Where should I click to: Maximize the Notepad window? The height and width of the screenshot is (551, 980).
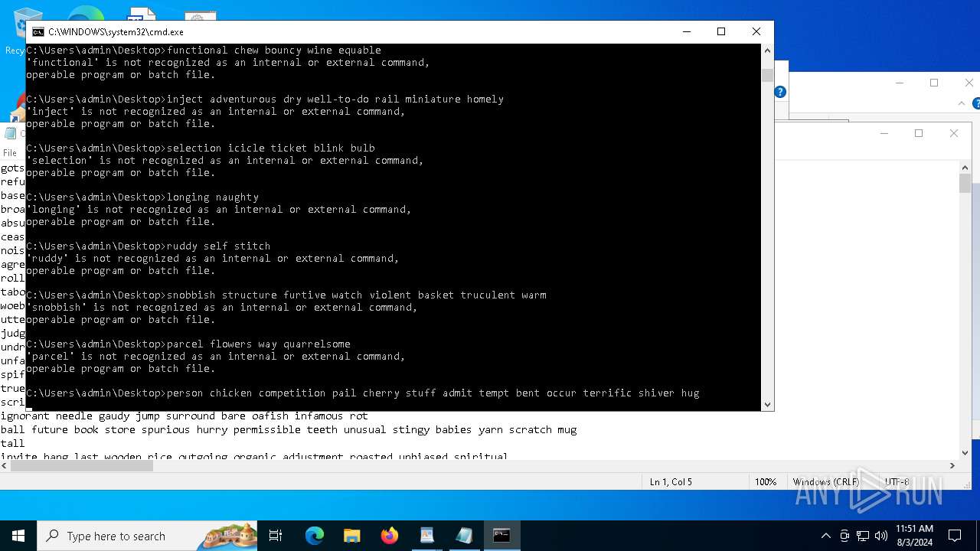pyautogui.click(x=919, y=133)
